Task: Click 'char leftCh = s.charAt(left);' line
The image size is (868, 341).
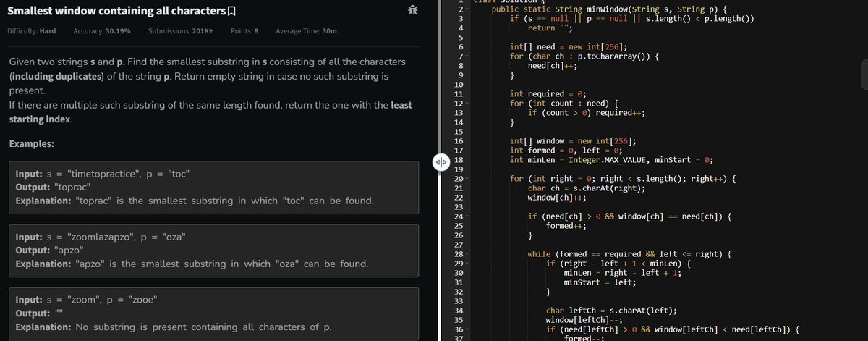Action: 611,311
